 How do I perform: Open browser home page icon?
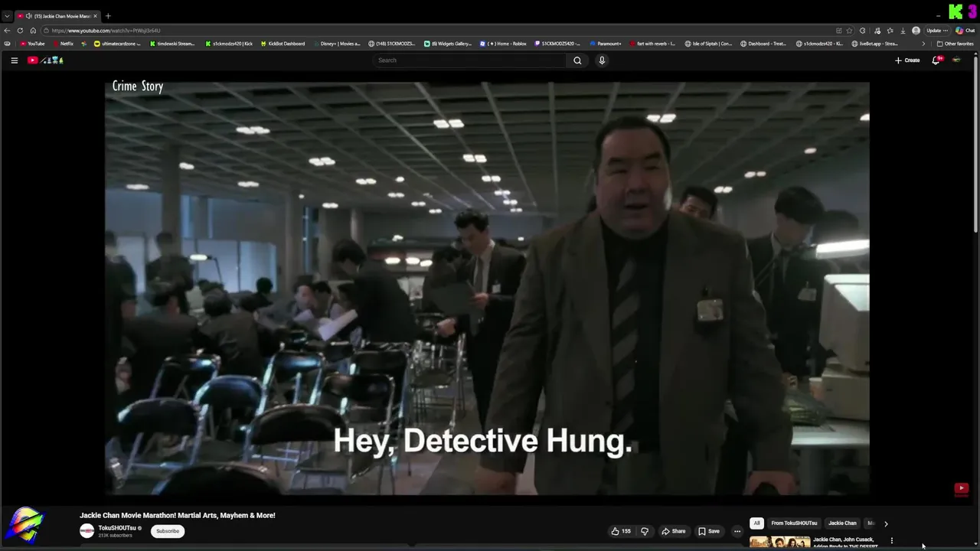[x=33, y=31]
